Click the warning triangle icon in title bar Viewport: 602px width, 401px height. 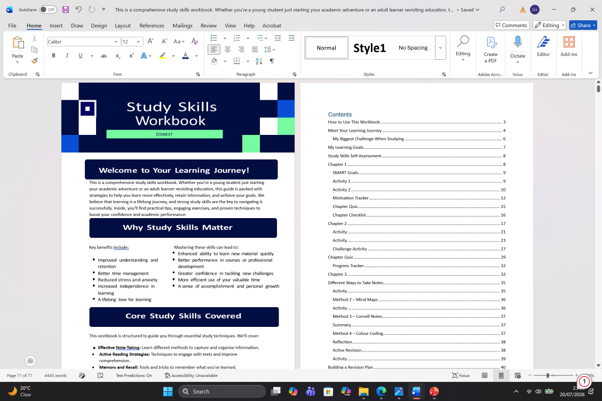click(x=523, y=10)
